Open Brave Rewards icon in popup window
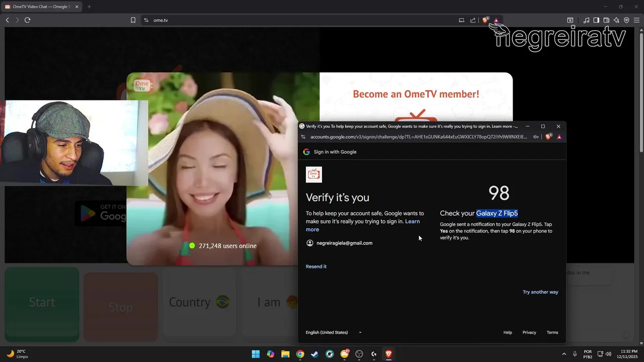Image resolution: width=644 pixels, height=362 pixels. [559, 137]
